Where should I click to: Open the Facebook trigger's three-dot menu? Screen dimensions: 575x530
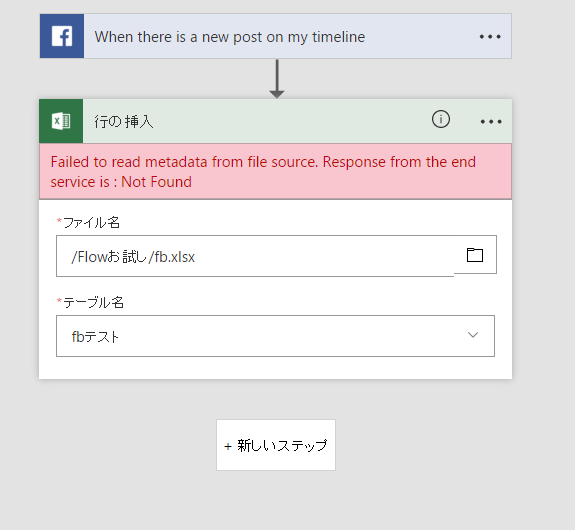pos(490,36)
